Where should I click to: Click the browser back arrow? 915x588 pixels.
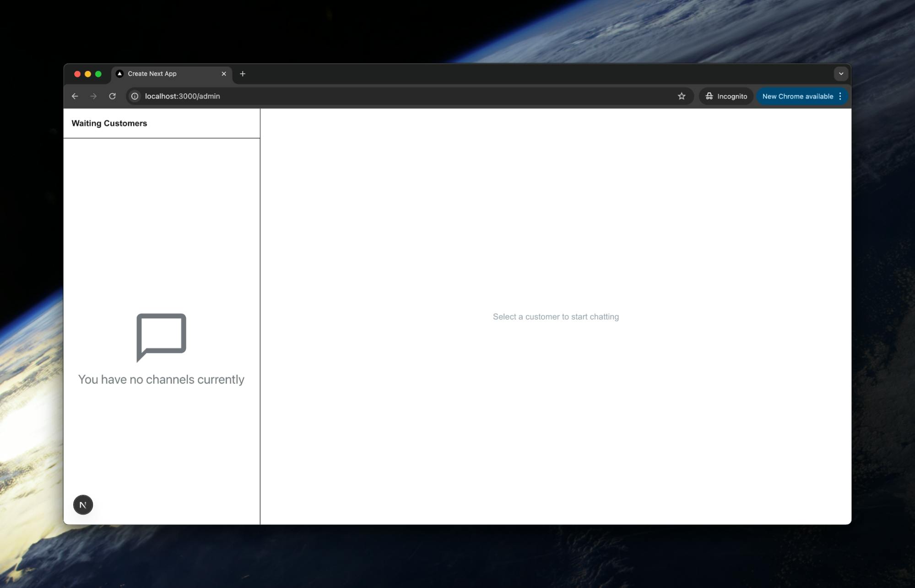click(75, 96)
